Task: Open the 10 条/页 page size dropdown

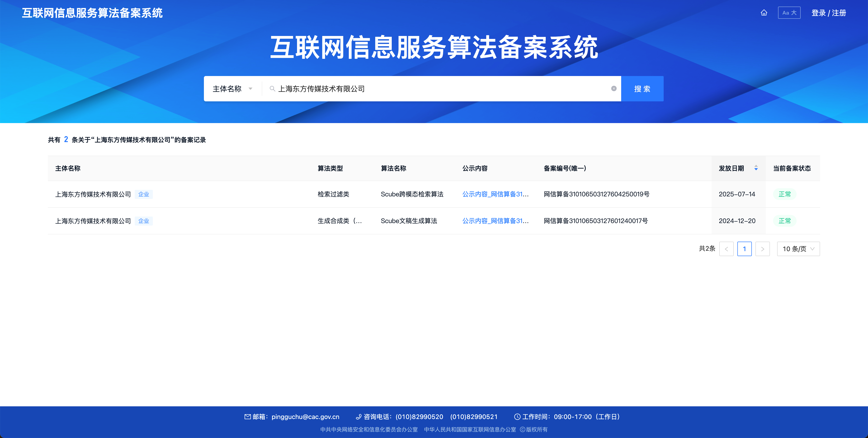Action: point(798,248)
